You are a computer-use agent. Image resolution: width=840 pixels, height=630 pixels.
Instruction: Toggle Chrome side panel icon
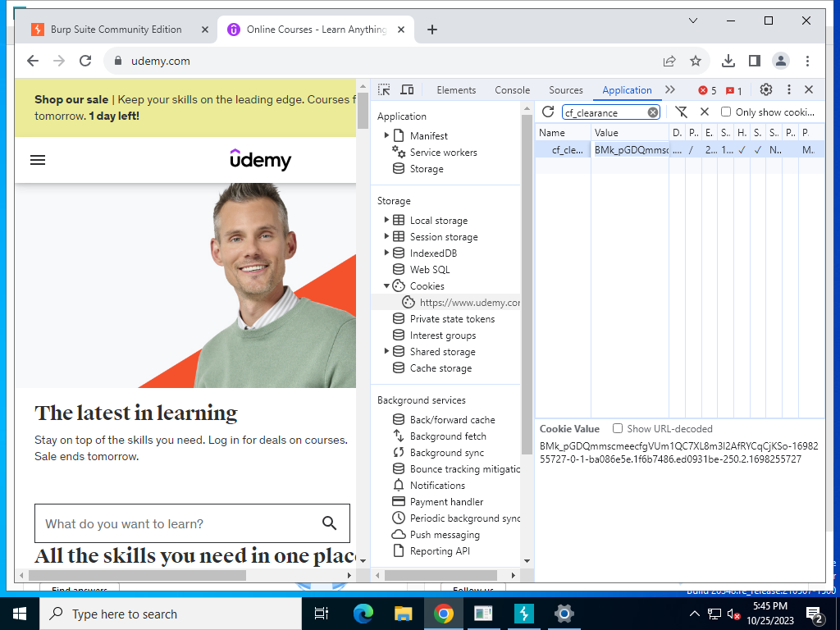click(755, 61)
